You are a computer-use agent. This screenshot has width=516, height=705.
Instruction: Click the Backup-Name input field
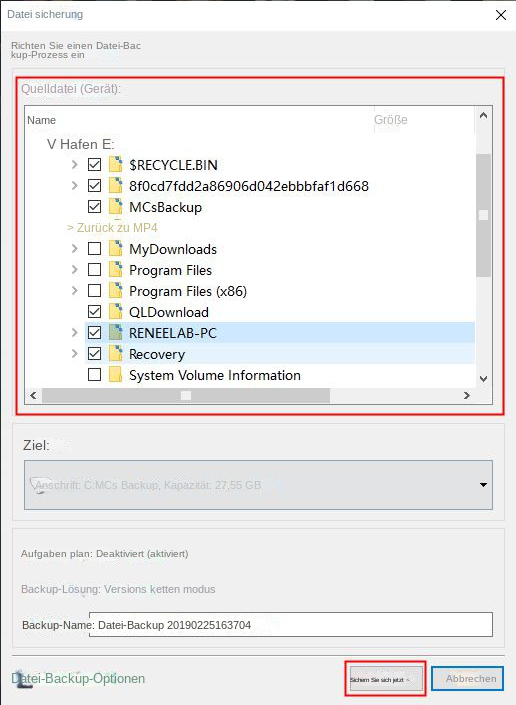click(291, 625)
